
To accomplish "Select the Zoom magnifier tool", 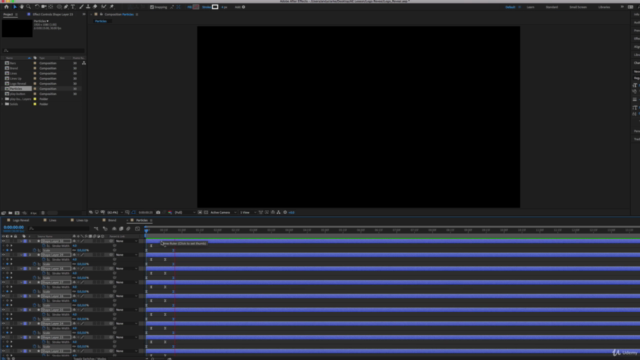I will [29, 7].
